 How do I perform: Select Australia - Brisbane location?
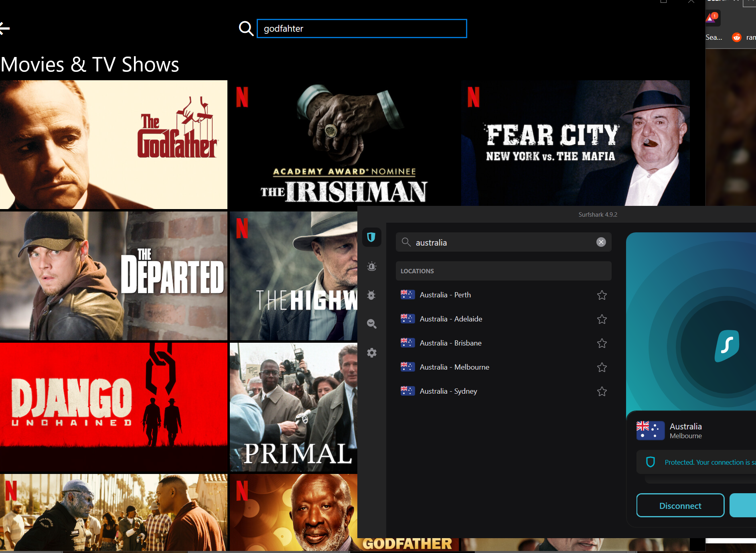pyautogui.click(x=503, y=343)
